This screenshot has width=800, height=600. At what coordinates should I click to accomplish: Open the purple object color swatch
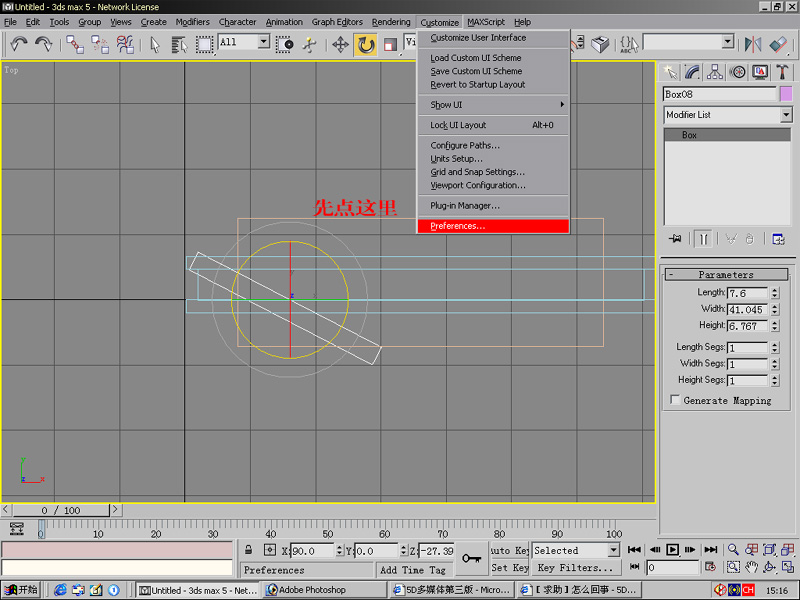(786, 94)
